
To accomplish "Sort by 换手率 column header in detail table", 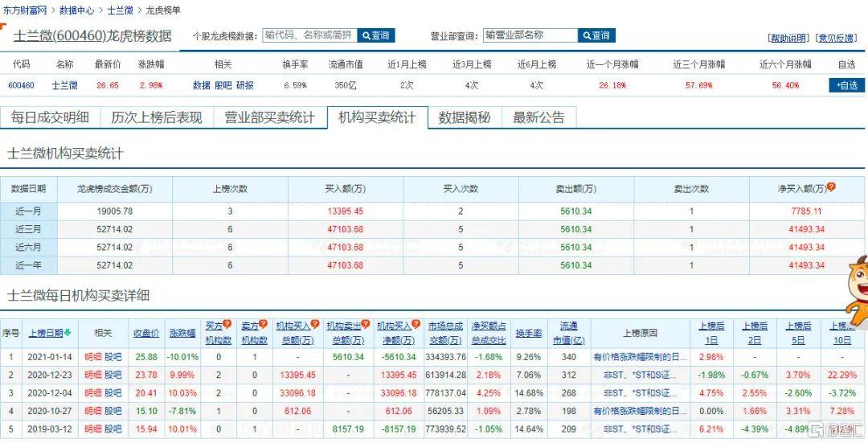I will point(528,333).
